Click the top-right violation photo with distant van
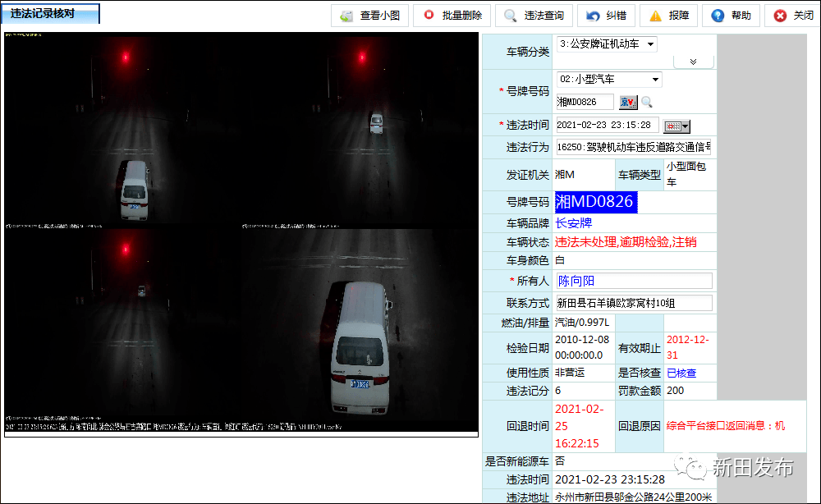Image resolution: width=821 pixels, height=504 pixels. point(360,130)
